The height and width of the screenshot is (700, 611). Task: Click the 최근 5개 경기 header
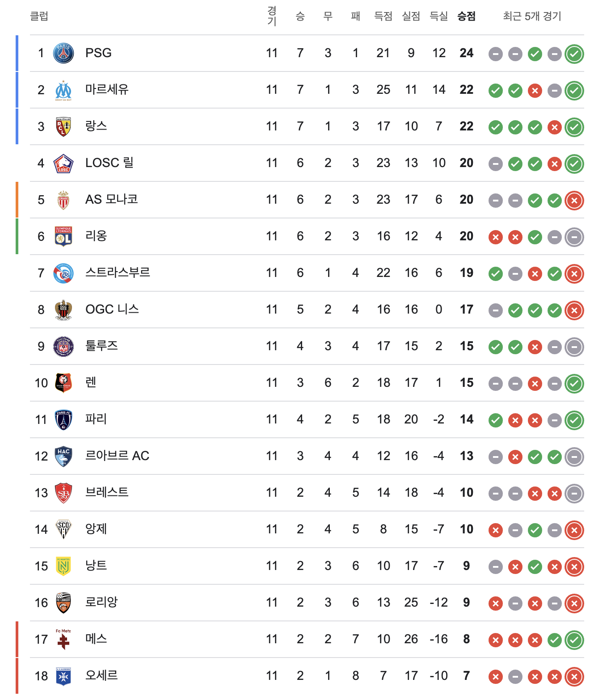(x=532, y=17)
